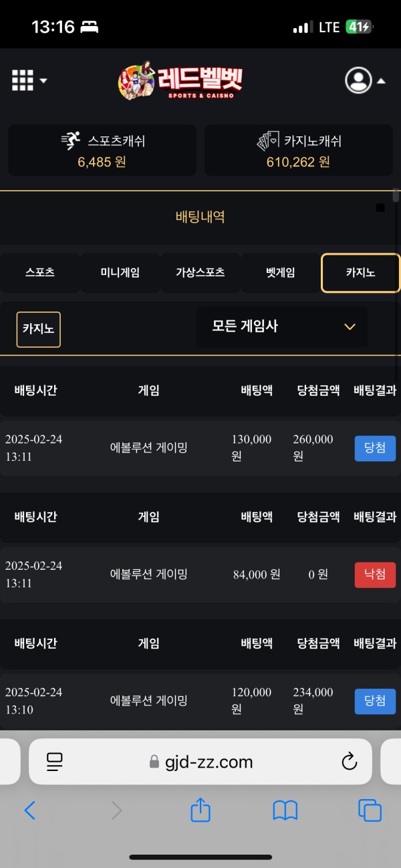Click the 레드벨벳 site logo
Screen dimensions: 401x868
pos(180,80)
